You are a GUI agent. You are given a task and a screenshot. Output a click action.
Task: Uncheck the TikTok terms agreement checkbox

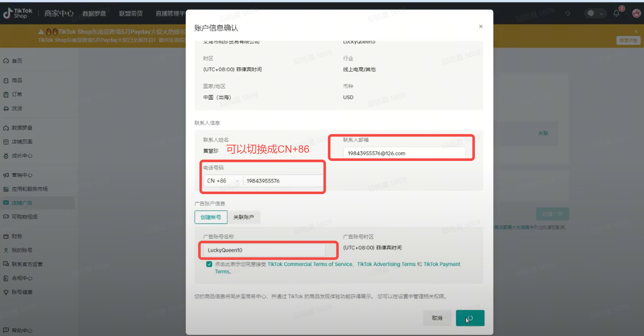[209, 264]
